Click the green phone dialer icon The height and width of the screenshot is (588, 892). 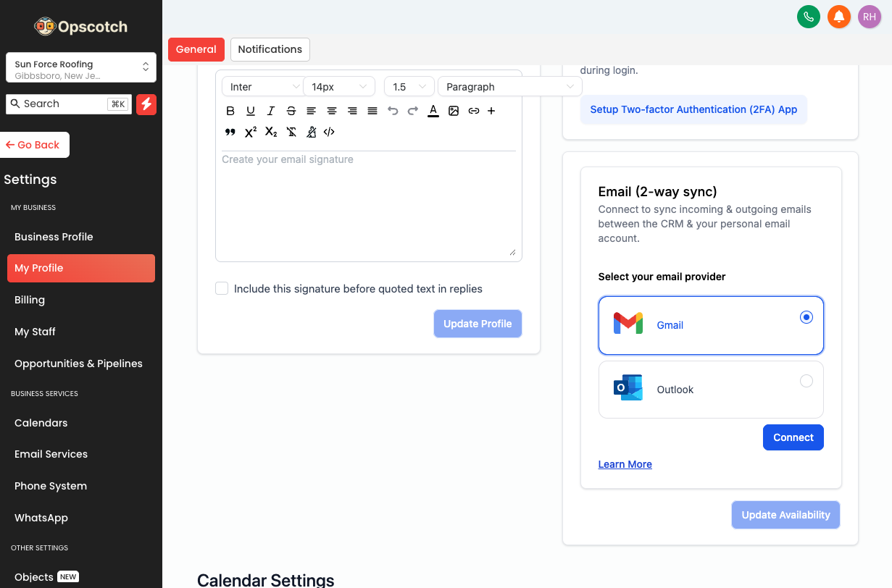tap(808, 17)
